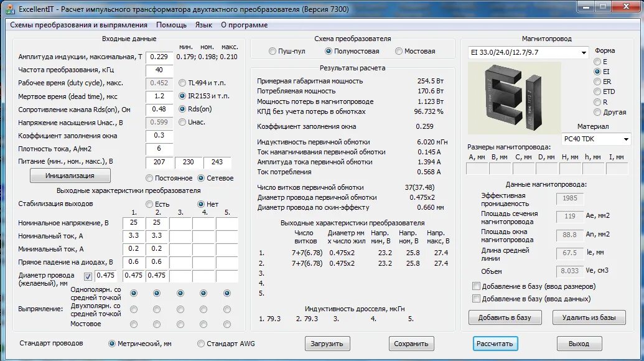This screenshot has width=644, height=361.
Task: Click the diode drop field for output 2
Action: pos(157,263)
